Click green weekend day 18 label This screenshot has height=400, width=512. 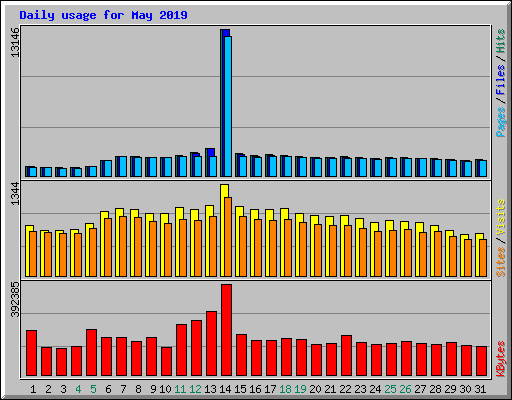click(x=285, y=389)
